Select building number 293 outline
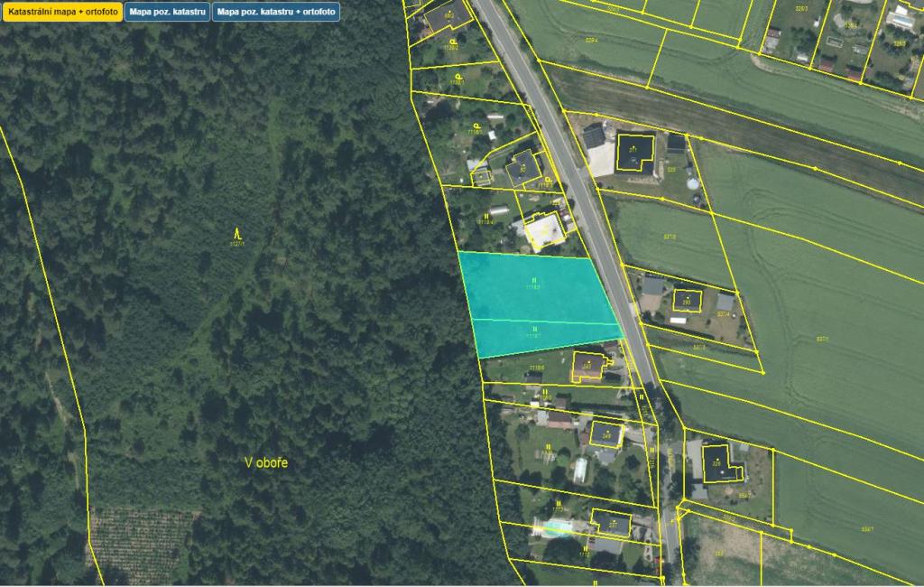The height and width of the screenshot is (587, 924). 687,301
